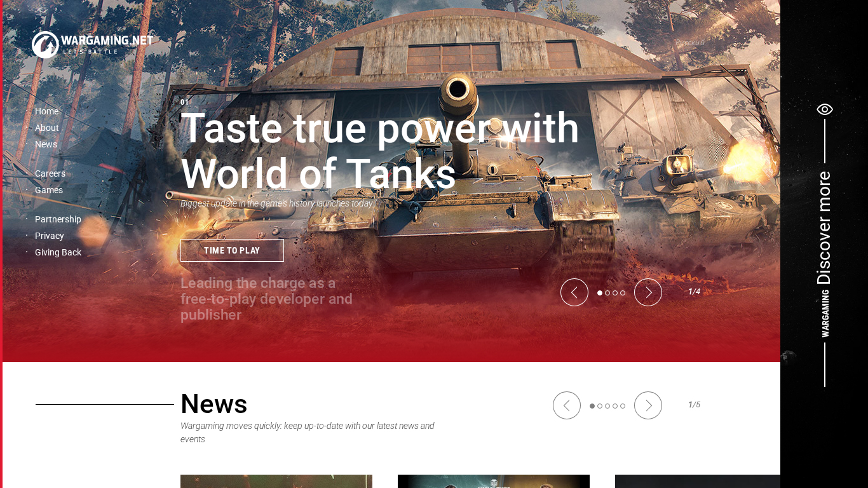Click the second dot of the hero slider
This screenshot has height=488, width=868.
tap(607, 293)
